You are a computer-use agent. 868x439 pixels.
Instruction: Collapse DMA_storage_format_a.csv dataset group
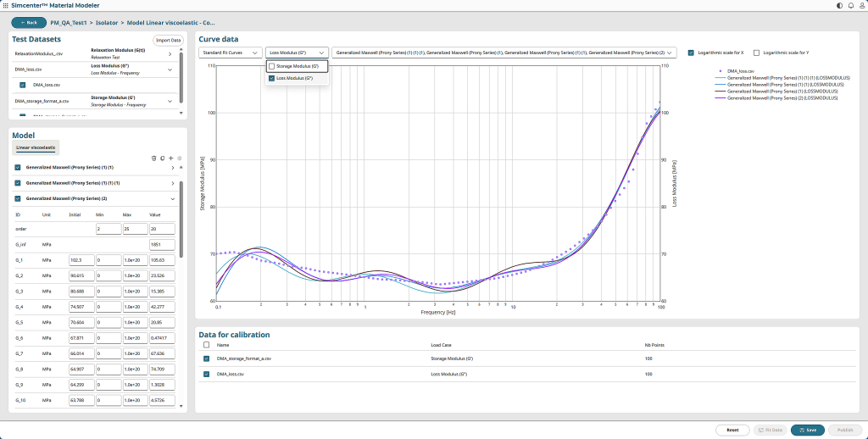point(170,101)
